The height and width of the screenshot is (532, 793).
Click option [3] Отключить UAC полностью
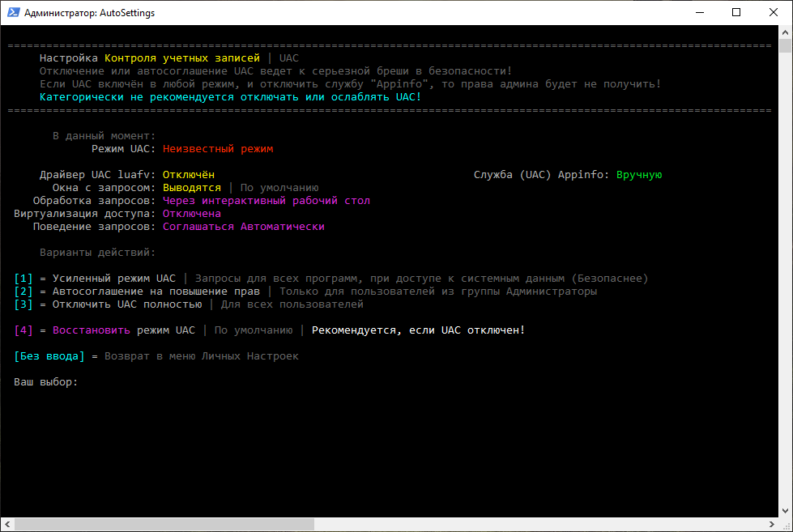(x=108, y=304)
